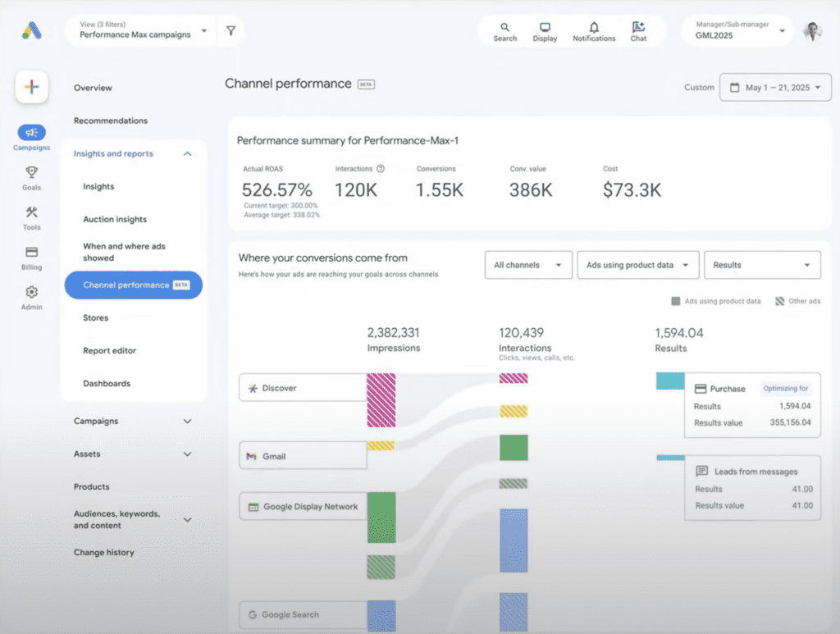
Task: Click the user profile avatar
Action: [x=813, y=31]
